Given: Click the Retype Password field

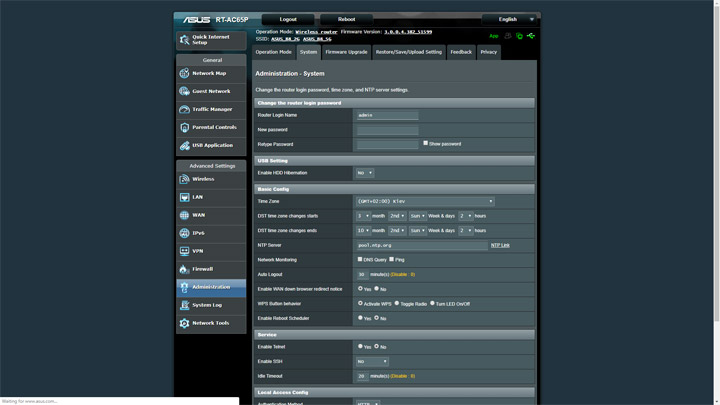Looking at the screenshot, I should tap(388, 145).
